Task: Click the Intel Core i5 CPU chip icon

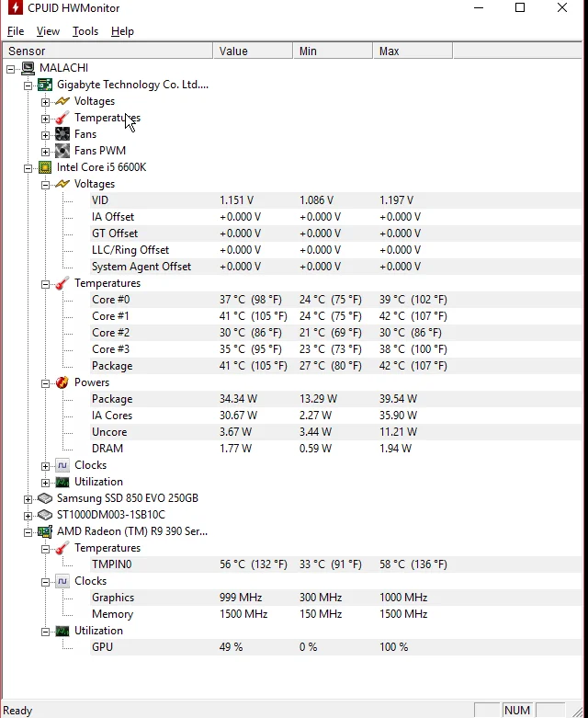Action: (x=45, y=167)
